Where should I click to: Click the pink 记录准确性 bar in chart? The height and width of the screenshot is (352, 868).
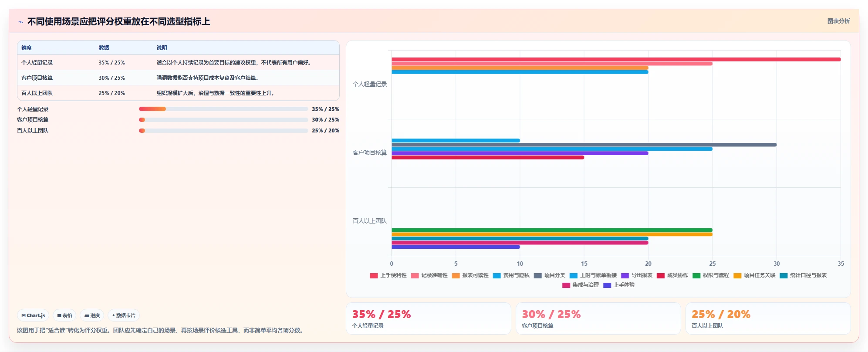(x=552, y=64)
